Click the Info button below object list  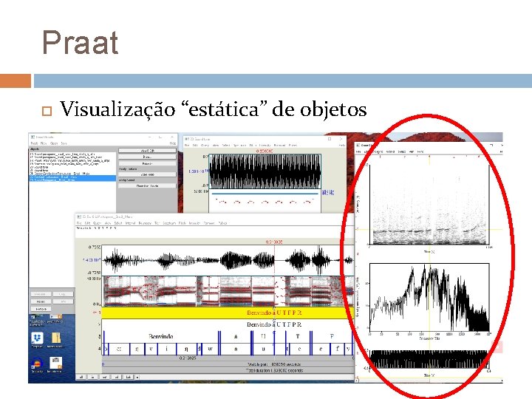(63, 301)
